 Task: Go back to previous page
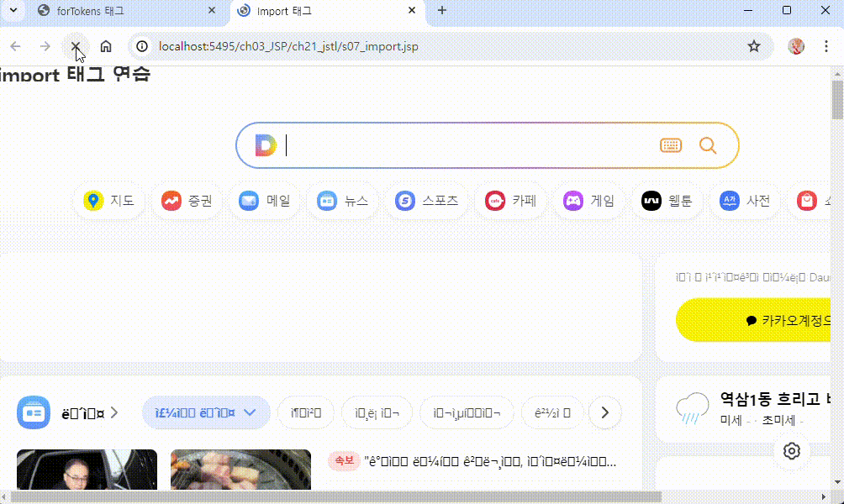point(16,46)
